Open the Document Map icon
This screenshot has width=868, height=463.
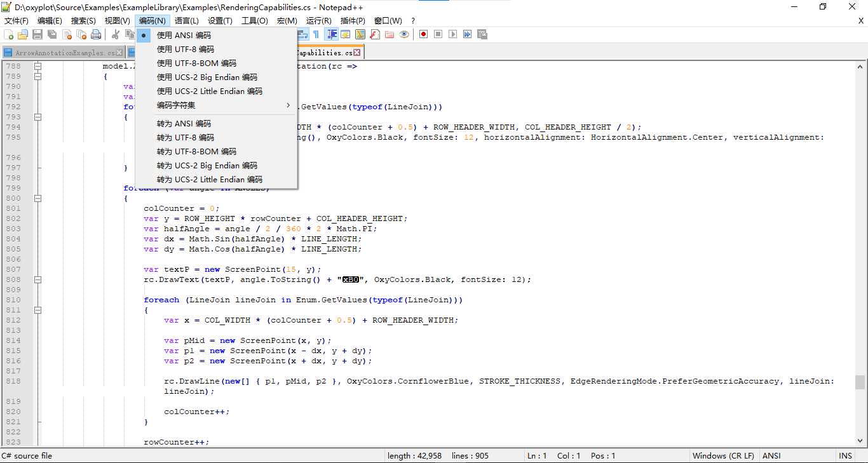tap(360, 34)
